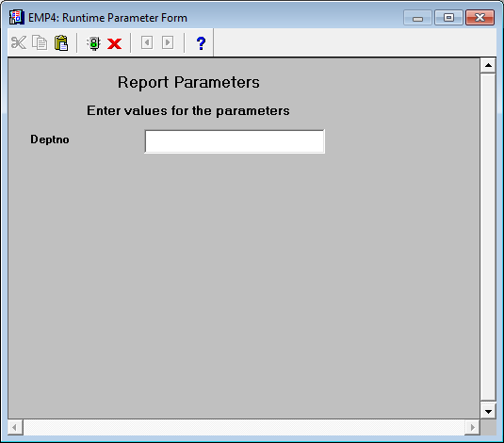Go to next page arrow icon
Screen dimensions: 504x443
[168, 42]
